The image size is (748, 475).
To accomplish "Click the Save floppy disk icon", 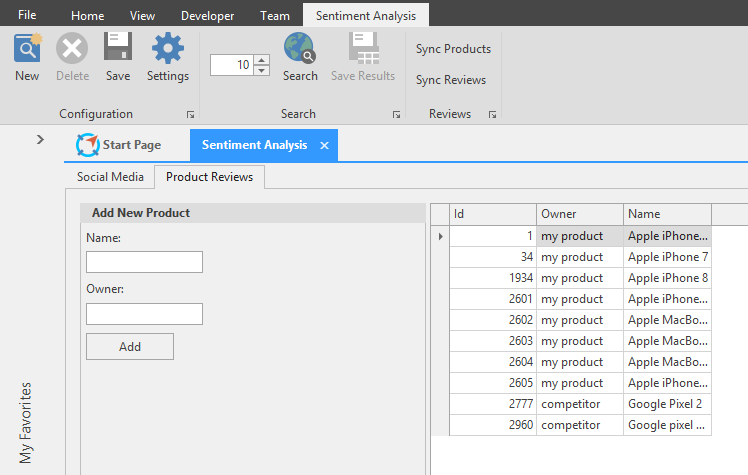I will [x=118, y=46].
